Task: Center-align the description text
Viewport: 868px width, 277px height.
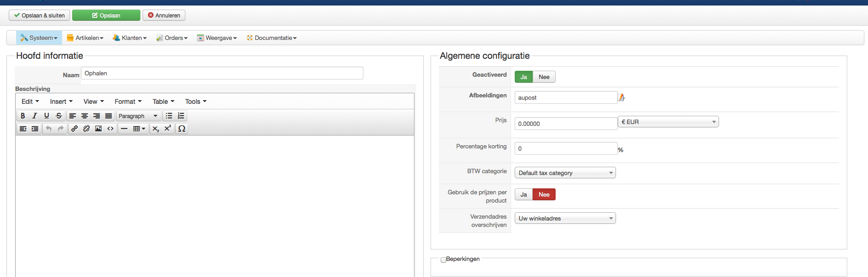Action: pos(85,116)
